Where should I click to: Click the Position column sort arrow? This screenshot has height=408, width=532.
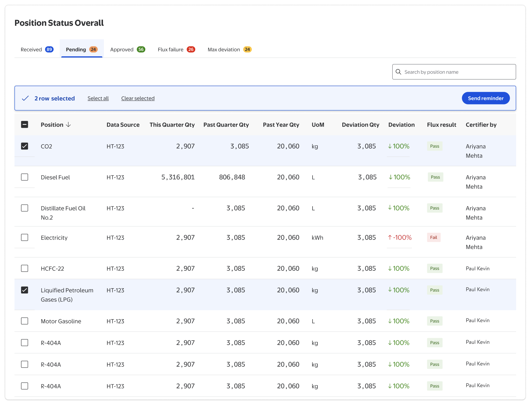68,125
